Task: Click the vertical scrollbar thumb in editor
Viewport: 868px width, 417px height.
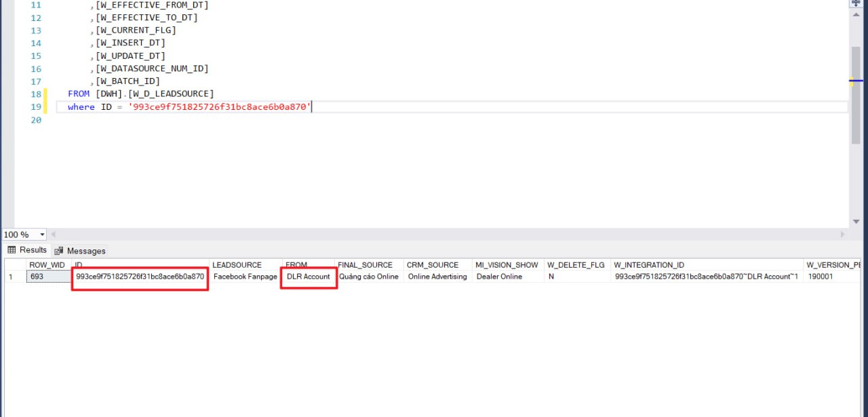Action: 856,95
